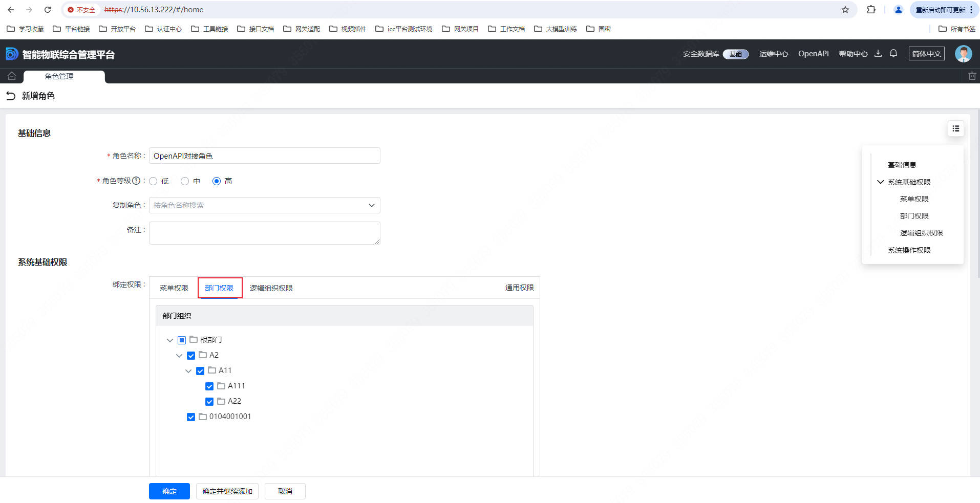Uncheck the 0104001001 department checkbox
This screenshot has height=503, width=980.
(x=191, y=417)
